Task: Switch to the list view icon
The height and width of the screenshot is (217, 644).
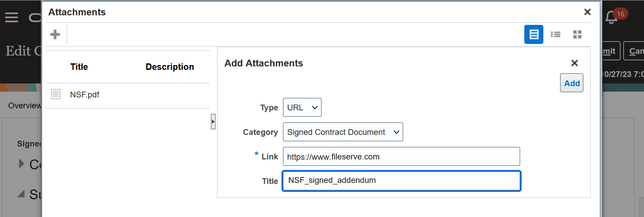Action: coord(556,34)
